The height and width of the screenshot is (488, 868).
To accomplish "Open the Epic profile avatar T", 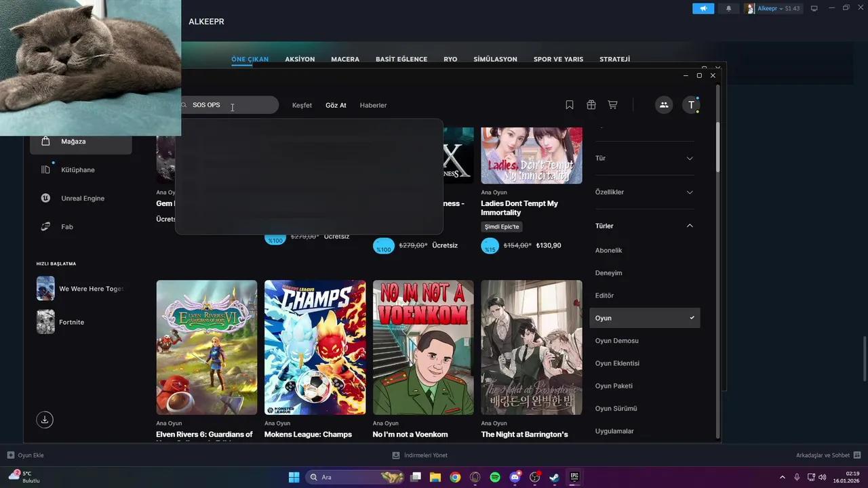I will (691, 105).
